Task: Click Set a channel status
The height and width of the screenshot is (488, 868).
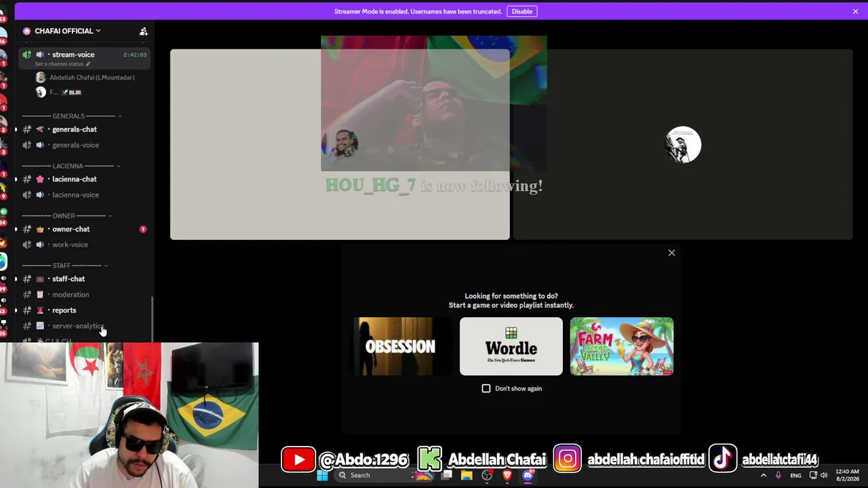Action: pyautogui.click(x=62, y=64)
